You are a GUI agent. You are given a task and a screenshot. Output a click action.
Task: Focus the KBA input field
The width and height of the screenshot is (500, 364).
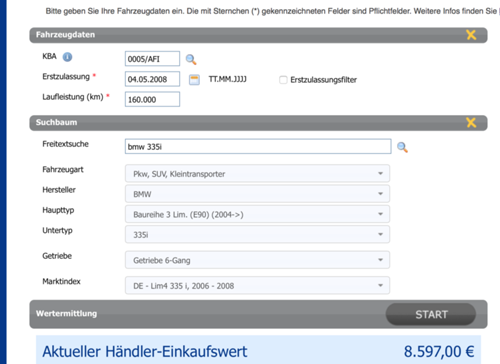(152, 59)
